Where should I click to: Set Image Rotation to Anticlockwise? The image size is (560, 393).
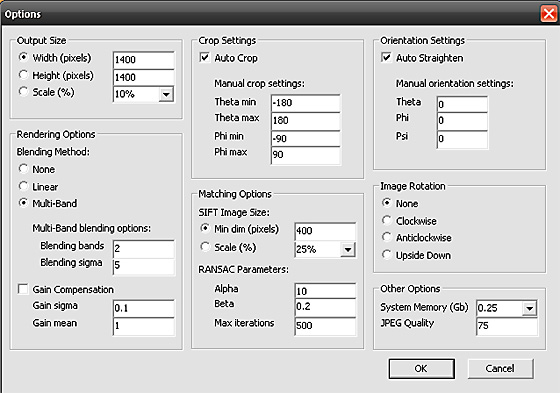pyautogui.click(x=386, y=237)
